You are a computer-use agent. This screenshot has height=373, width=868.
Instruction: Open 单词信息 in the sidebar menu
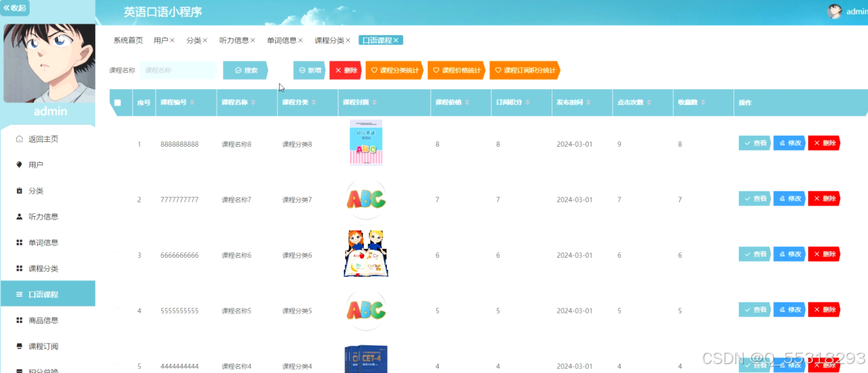click(x=48, y=243)
